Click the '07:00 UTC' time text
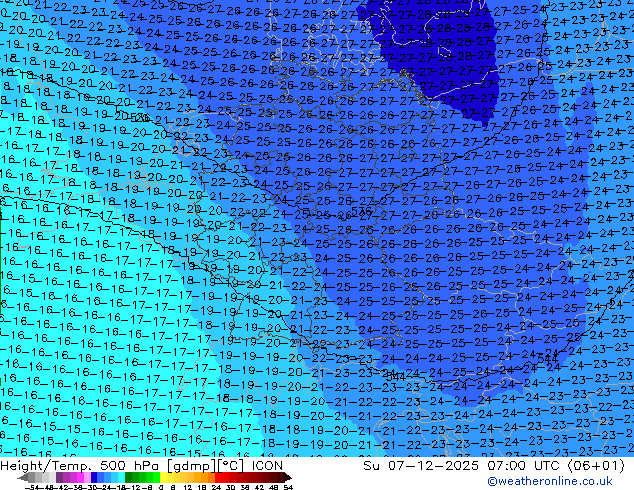This screenshot has width=634, height=490. click(524, 466)
